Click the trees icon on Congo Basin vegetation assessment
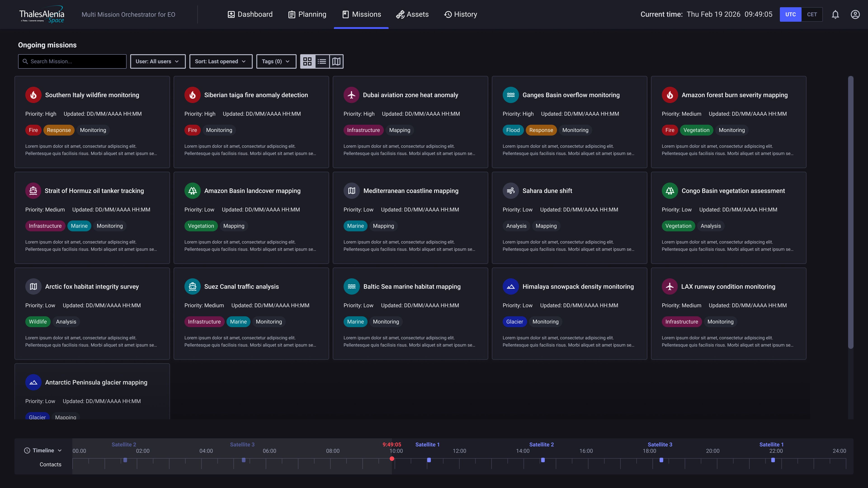Image resolution: width=868 pixels, height=488 pixels. tap(670, 191)
